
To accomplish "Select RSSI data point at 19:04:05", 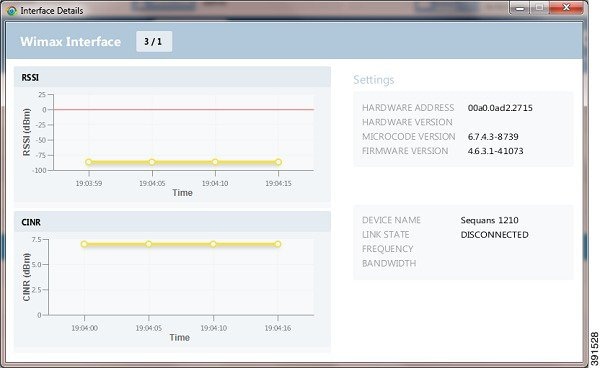I will tap(152, 162).
